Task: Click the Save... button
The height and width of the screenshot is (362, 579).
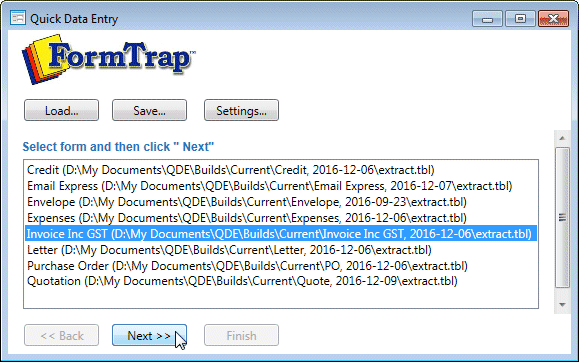Action: [149, 110]
